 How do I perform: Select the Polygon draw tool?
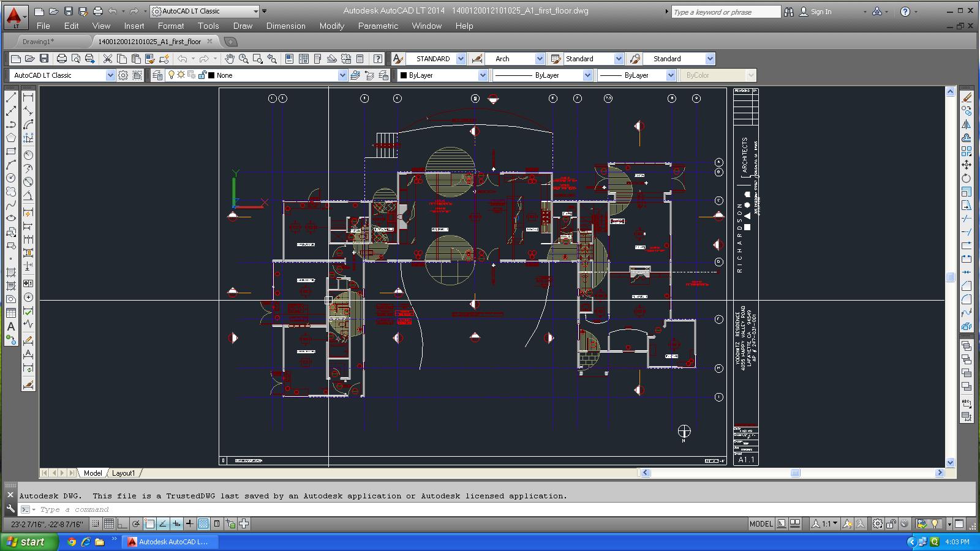tap(11, 138)
